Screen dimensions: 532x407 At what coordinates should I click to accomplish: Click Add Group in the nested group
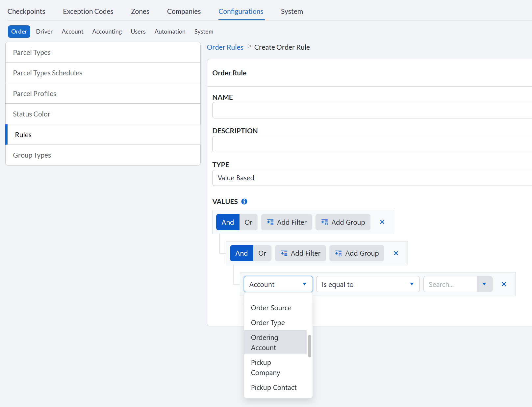tap(357, 253)
